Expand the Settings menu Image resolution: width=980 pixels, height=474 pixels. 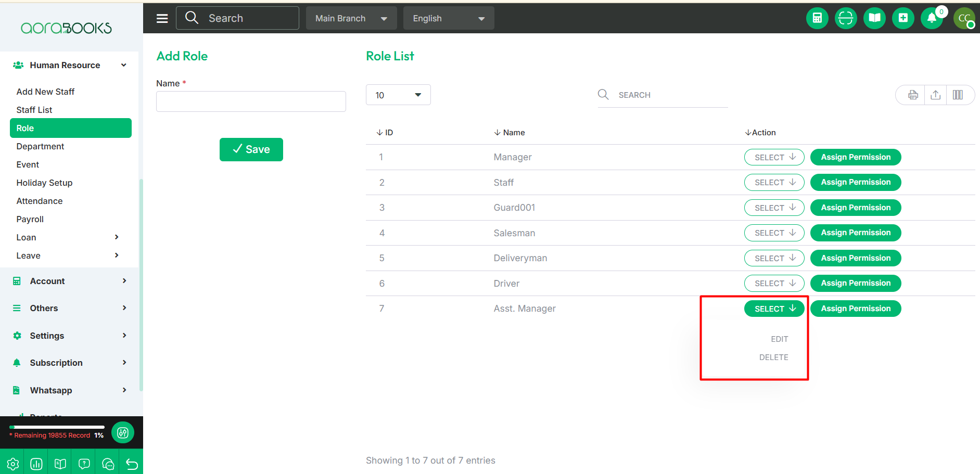pos(70,336)
